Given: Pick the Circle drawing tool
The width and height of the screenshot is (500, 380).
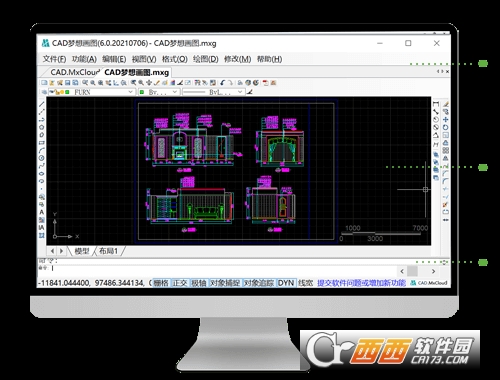Looking at the screenshot, I should tap(42, 158).
